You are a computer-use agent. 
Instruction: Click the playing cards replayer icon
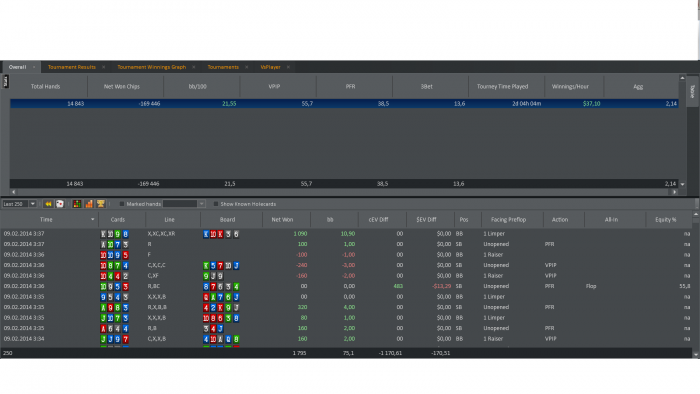tap(59, 204)
